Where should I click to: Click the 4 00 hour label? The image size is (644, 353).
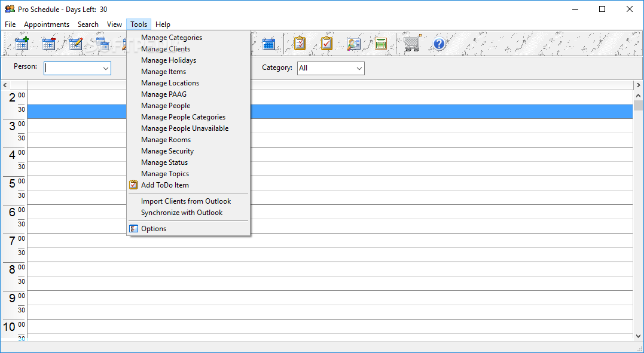click(17, 154)
